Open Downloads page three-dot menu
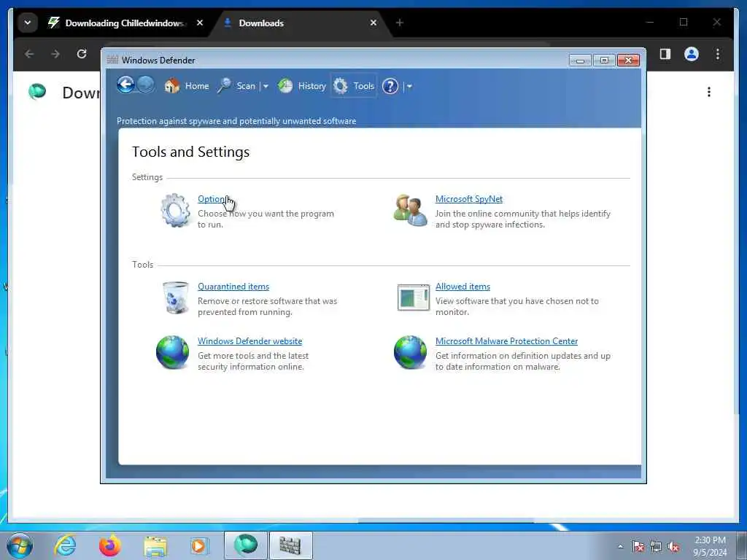The image size is (747, 560). click(x=709, y=92)
